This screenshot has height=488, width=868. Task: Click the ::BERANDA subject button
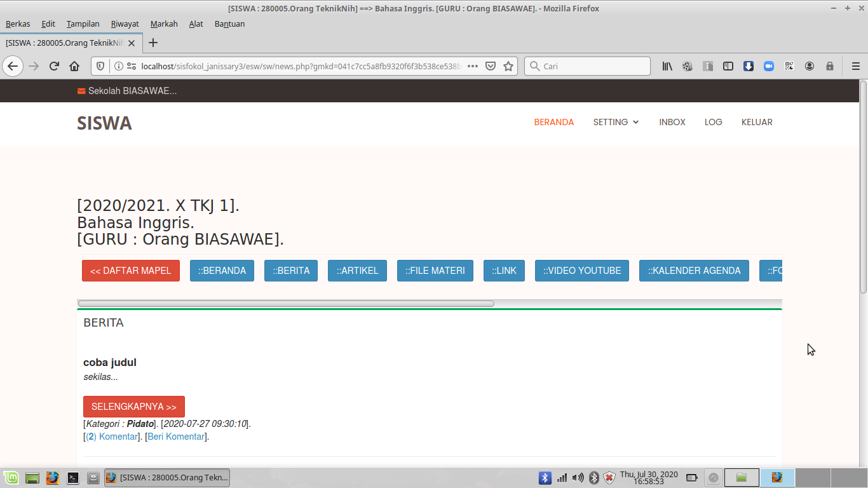point(222,271)
